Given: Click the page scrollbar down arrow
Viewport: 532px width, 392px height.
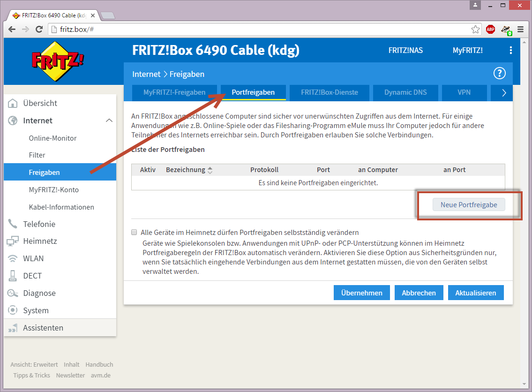Looking at the screenshot, I should click(525, 384).
